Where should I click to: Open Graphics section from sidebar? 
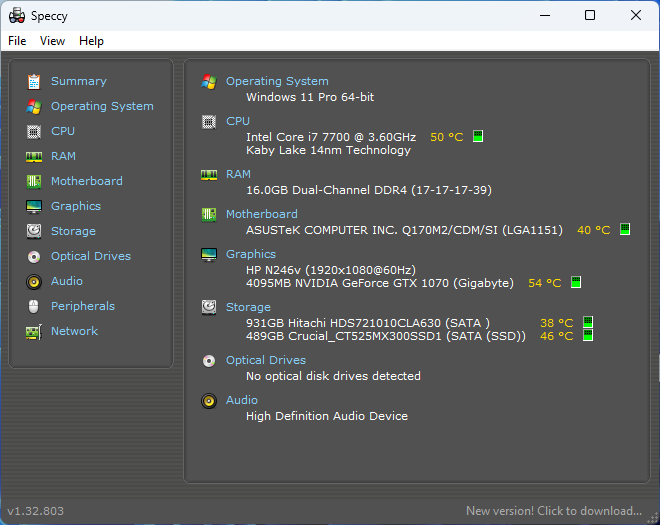coord(76,206)
